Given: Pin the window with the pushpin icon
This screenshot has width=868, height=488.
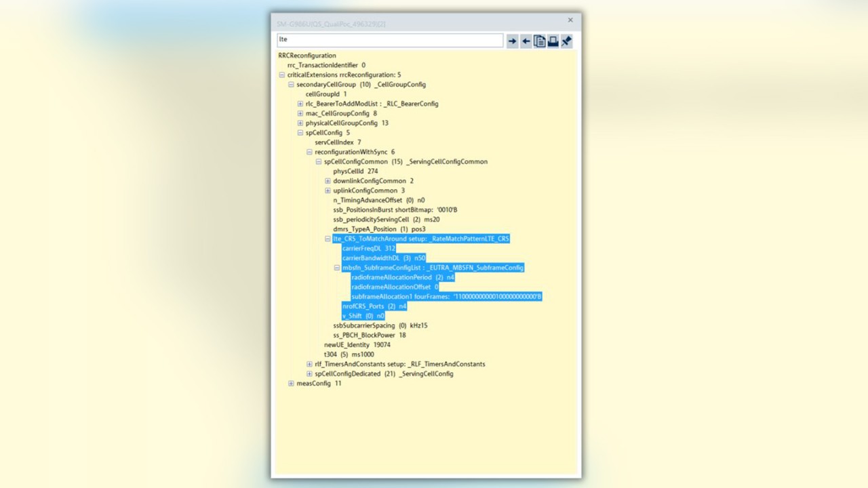Looking at the screenshot, I should (566, 41).
